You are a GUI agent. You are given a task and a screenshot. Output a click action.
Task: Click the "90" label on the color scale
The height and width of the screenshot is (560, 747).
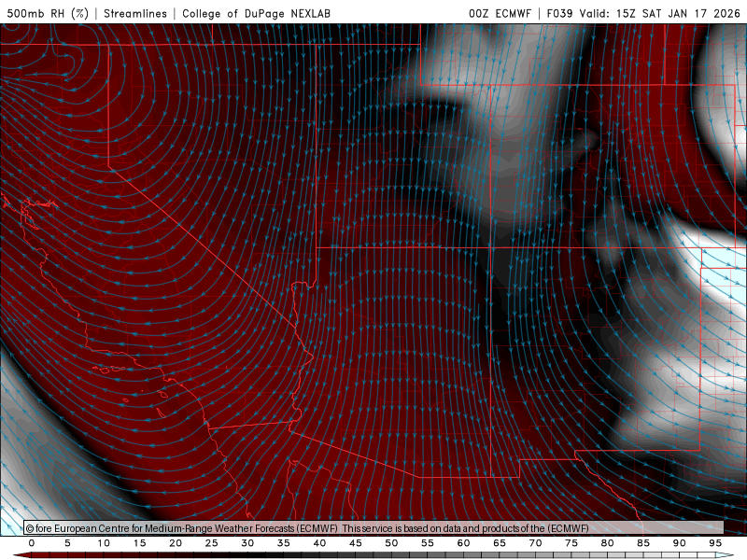point(680,543)
